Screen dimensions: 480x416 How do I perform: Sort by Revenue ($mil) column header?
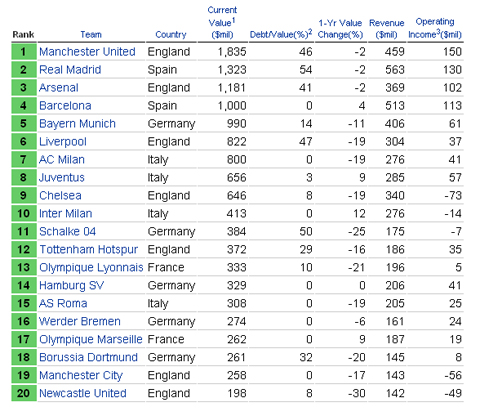click(387, 29)
